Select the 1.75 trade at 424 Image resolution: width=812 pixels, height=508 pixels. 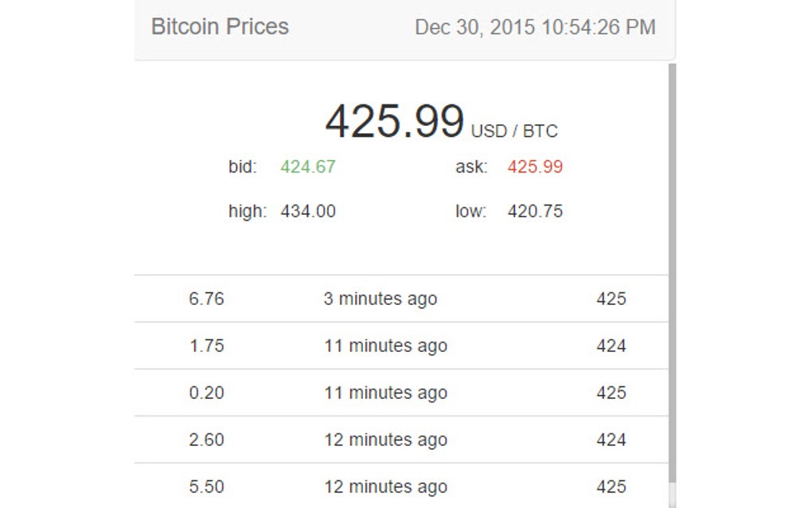[206, 346]
